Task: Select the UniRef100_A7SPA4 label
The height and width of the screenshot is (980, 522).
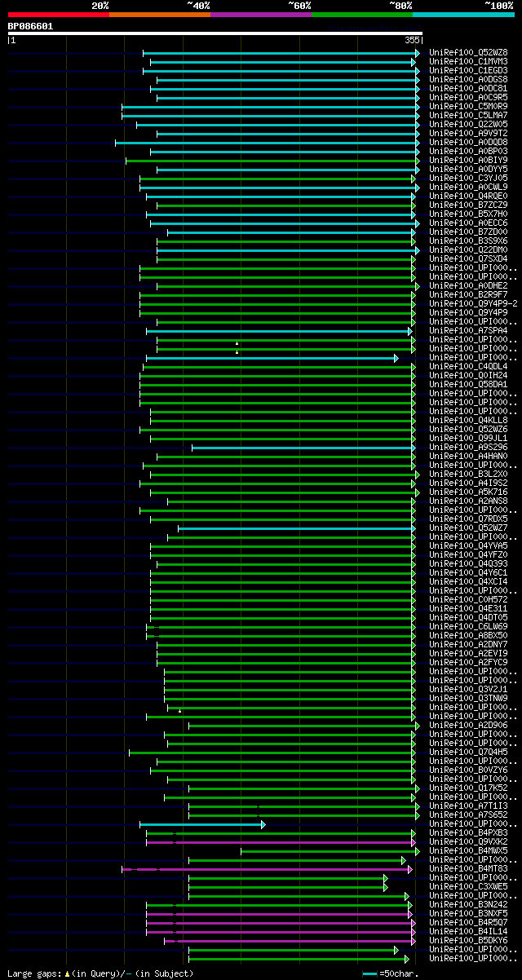Action: (468, 330)
